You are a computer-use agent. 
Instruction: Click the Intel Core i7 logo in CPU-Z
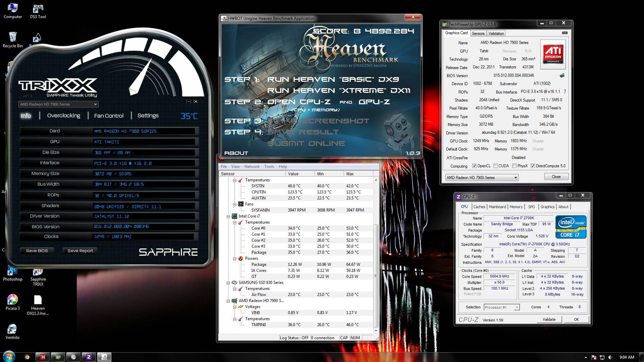(x=571, y=227)
